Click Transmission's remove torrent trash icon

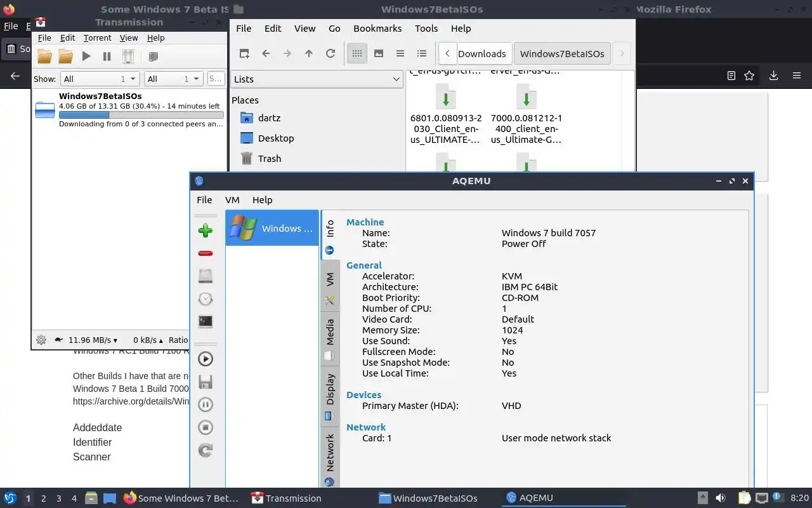(128, 57)
